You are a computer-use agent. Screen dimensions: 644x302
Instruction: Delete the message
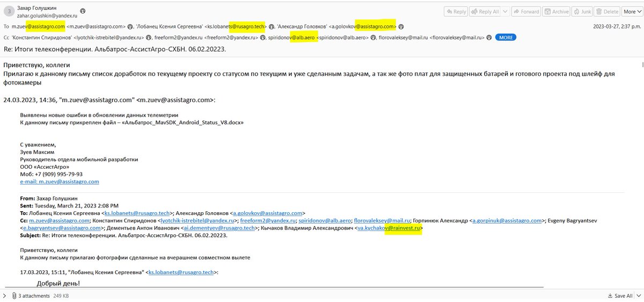607,11
